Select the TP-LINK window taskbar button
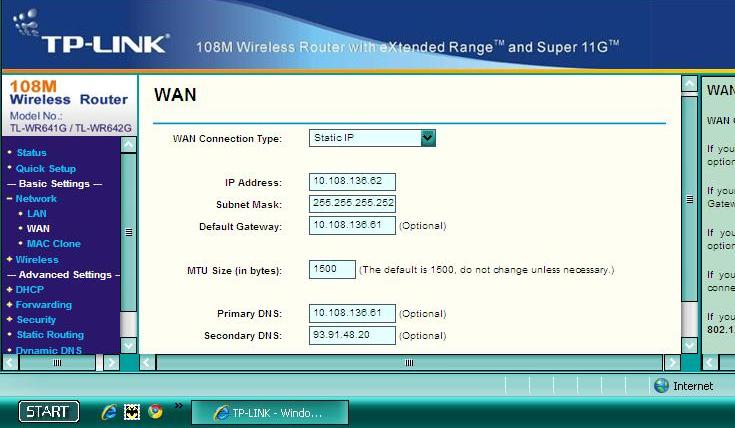 (x=270, y=413)
